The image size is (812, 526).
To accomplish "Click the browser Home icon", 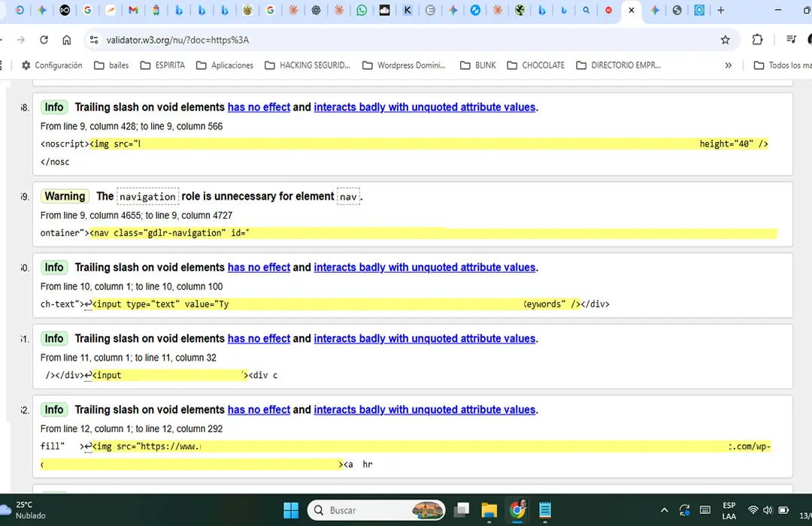I will coord(67,40).
